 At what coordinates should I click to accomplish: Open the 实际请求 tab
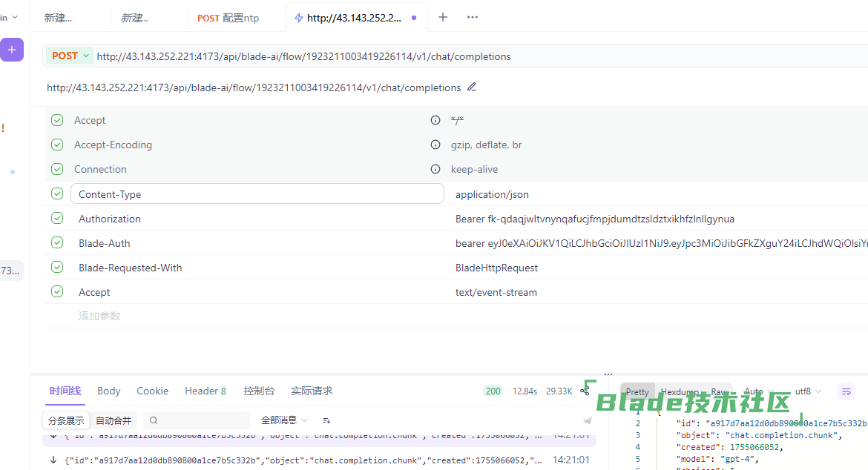coord(312,391)
